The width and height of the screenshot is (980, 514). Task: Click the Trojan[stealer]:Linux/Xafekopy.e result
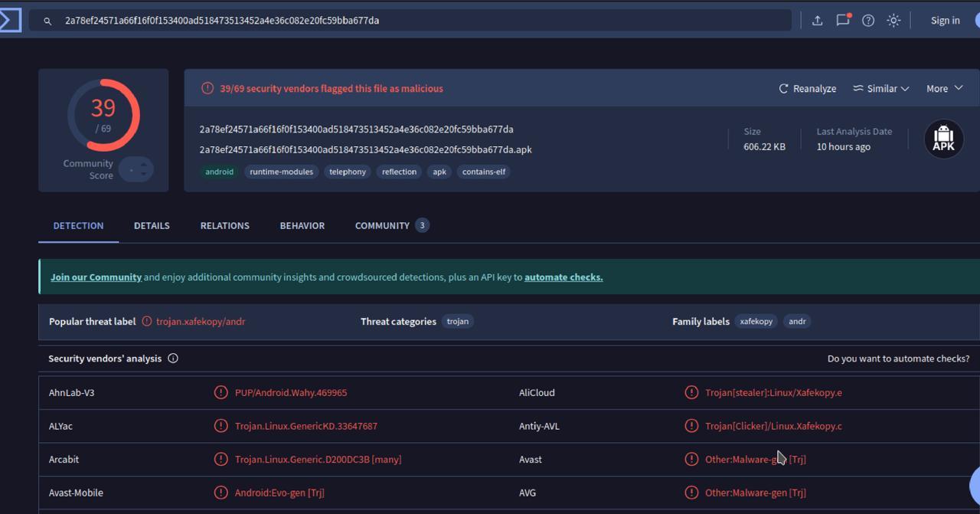point(773,393)
